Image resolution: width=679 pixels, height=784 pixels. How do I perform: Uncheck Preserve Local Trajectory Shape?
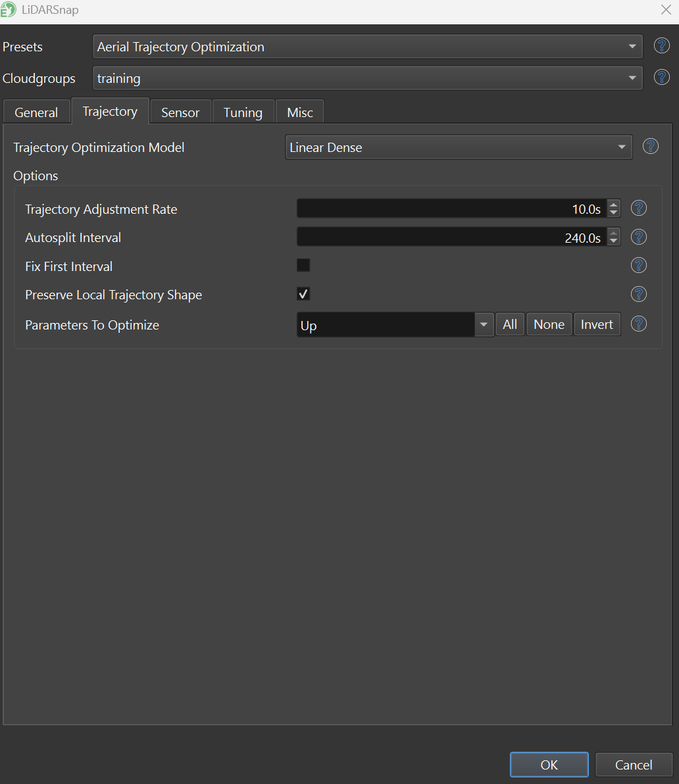click(303, 294)
